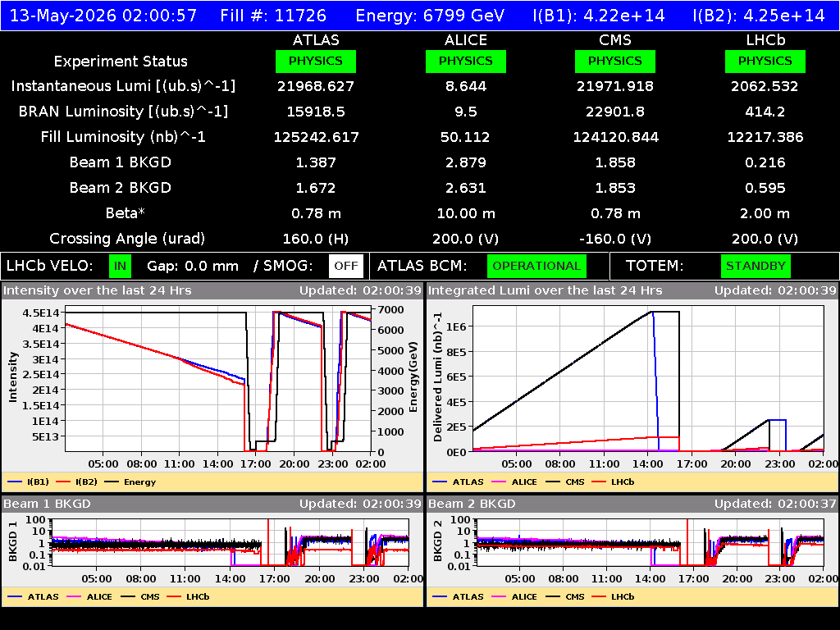Viewport: 840px width, 630px height.
Task: Click I(B1) blue legend entry in intensity plot
Action: pyautogui.click(x=29, y=482)
